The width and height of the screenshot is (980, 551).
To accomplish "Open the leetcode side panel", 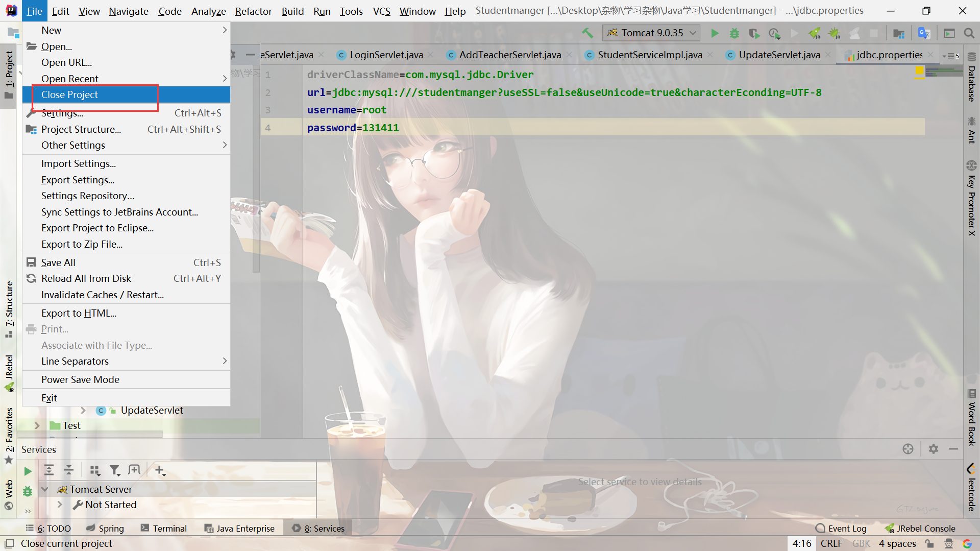I will coord(971,488).
